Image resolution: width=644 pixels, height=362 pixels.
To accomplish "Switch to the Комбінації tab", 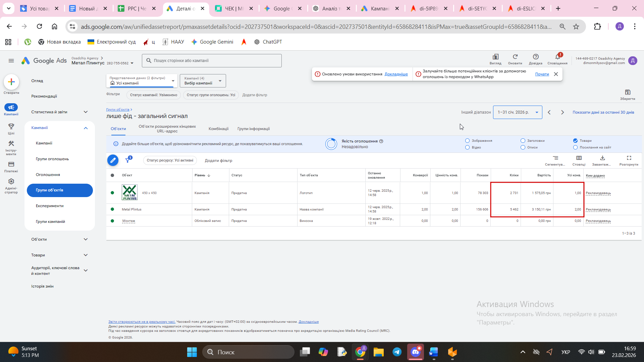I will coord(218,129).
